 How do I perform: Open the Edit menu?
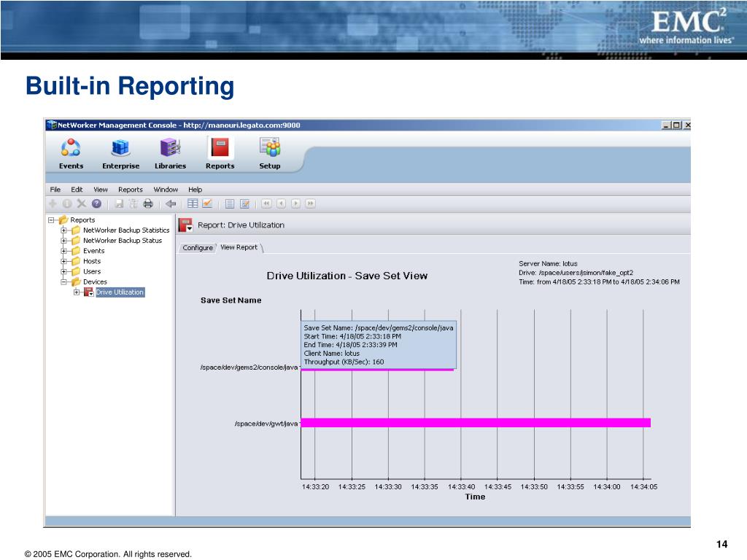[77, 190]
